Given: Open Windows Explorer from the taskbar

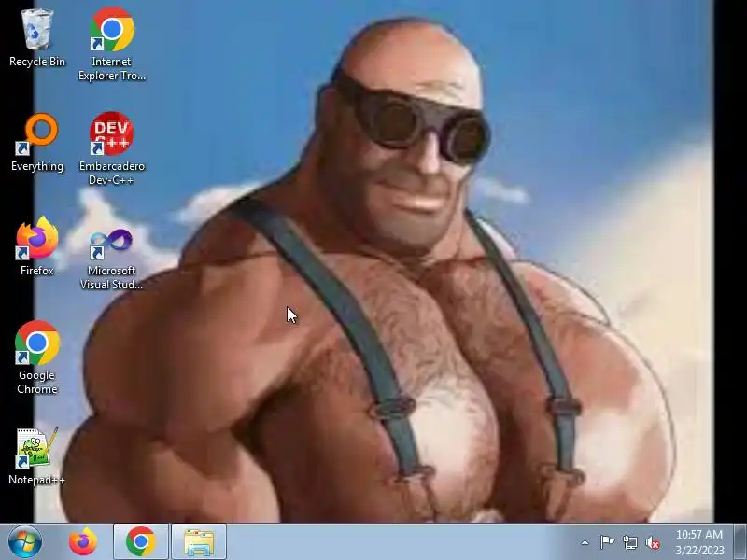Looking at the screenshot, I should click(199, 542).
